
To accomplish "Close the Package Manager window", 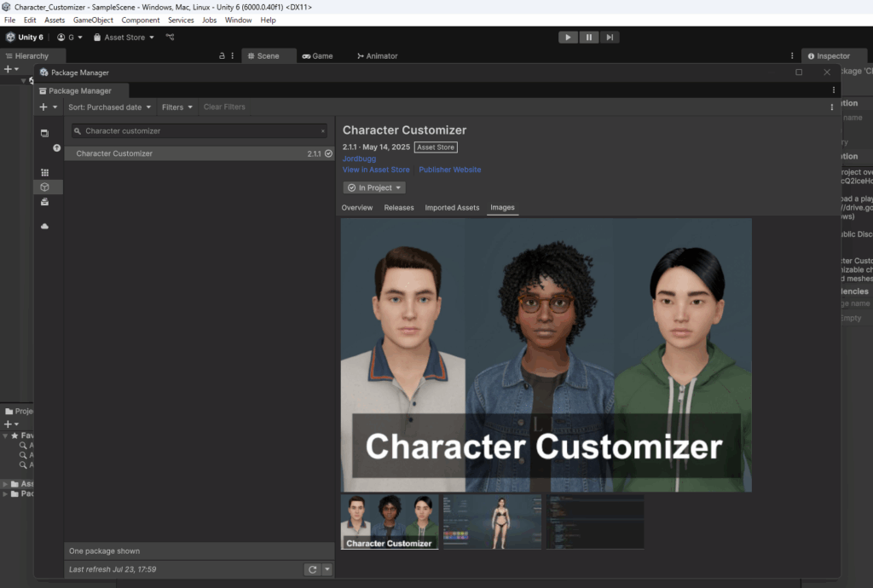I will (827, 72).
